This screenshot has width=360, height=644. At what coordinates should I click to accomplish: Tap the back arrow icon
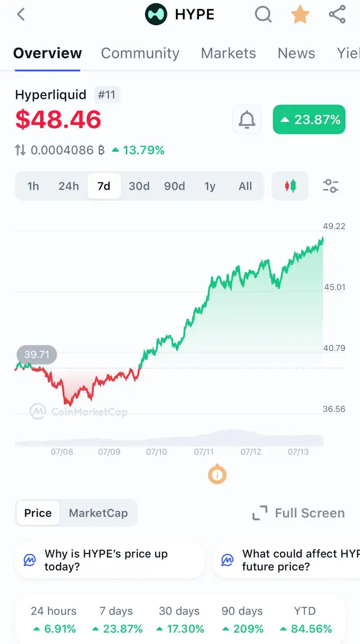(21, 14)
